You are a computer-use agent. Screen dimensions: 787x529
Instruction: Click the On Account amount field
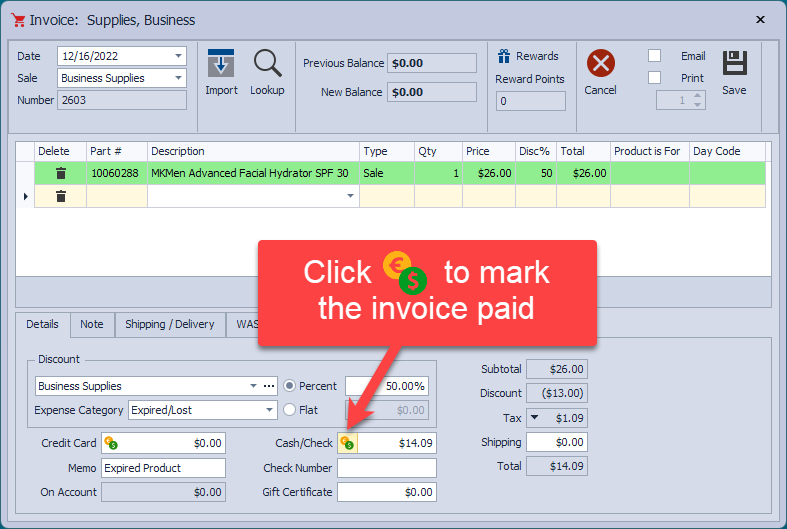tap(164, 492)
